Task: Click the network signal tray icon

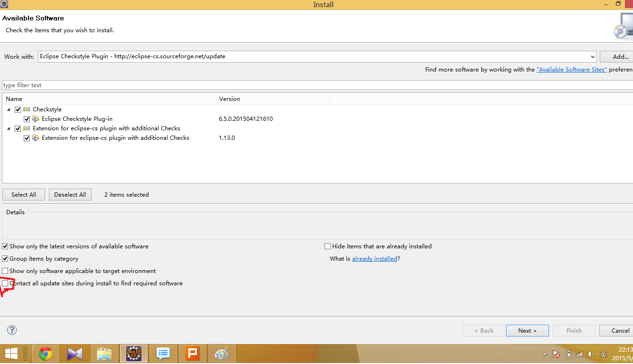Action: coord(579,354)
